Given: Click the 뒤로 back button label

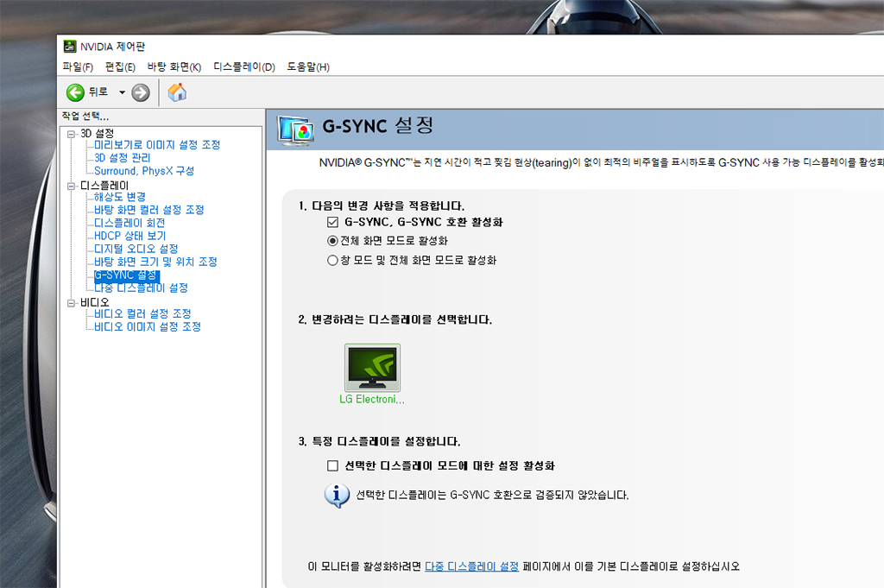Looking at the screenshot, I should 98,92.
